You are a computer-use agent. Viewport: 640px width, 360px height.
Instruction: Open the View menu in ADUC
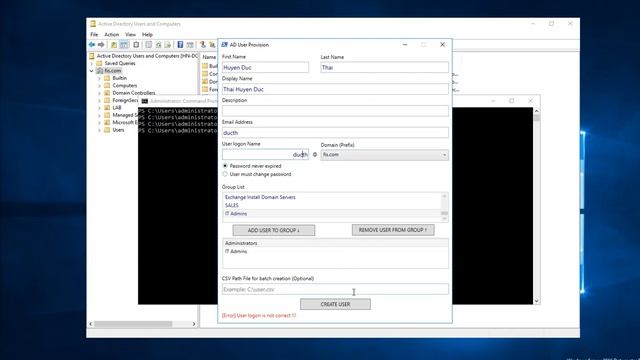[130, 35]
